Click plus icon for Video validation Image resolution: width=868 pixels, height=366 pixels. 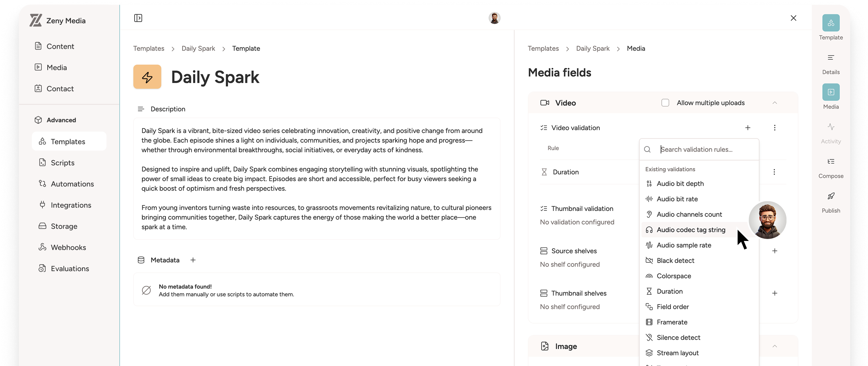(747, 128)
